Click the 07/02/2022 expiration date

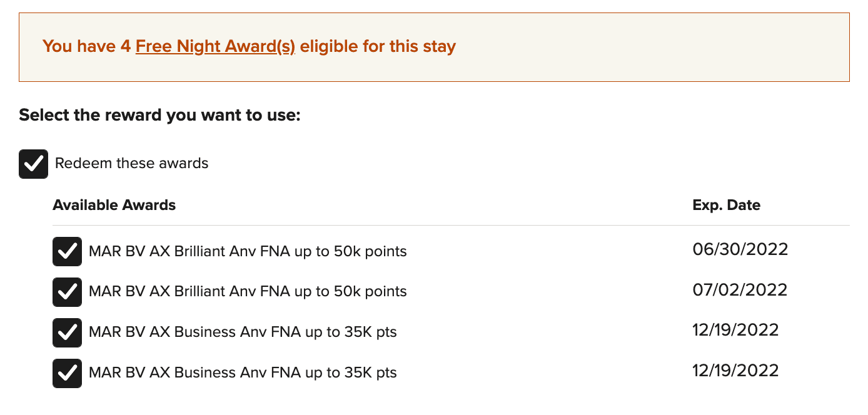[x=740, y=290]
